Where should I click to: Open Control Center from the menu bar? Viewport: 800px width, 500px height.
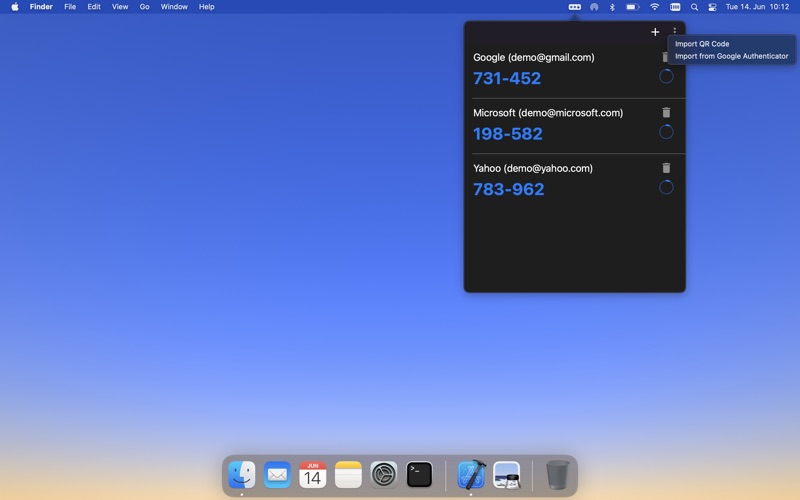click(x=712, y=7)
